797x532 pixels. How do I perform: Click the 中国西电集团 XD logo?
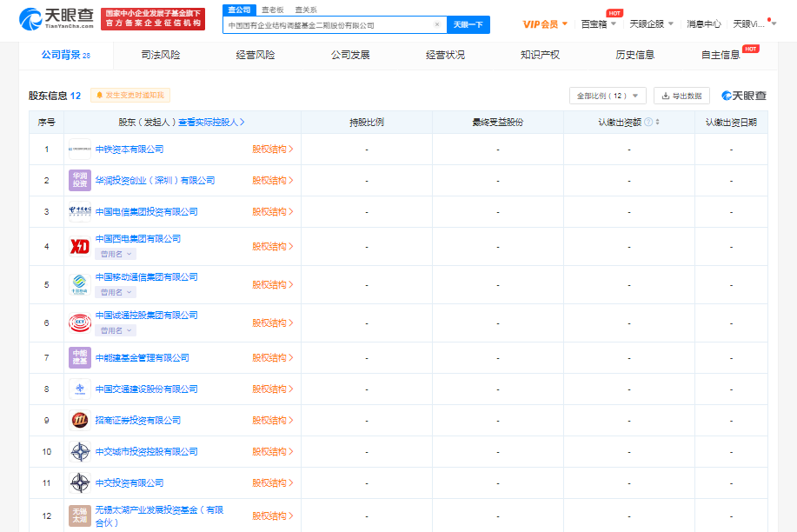80,246
